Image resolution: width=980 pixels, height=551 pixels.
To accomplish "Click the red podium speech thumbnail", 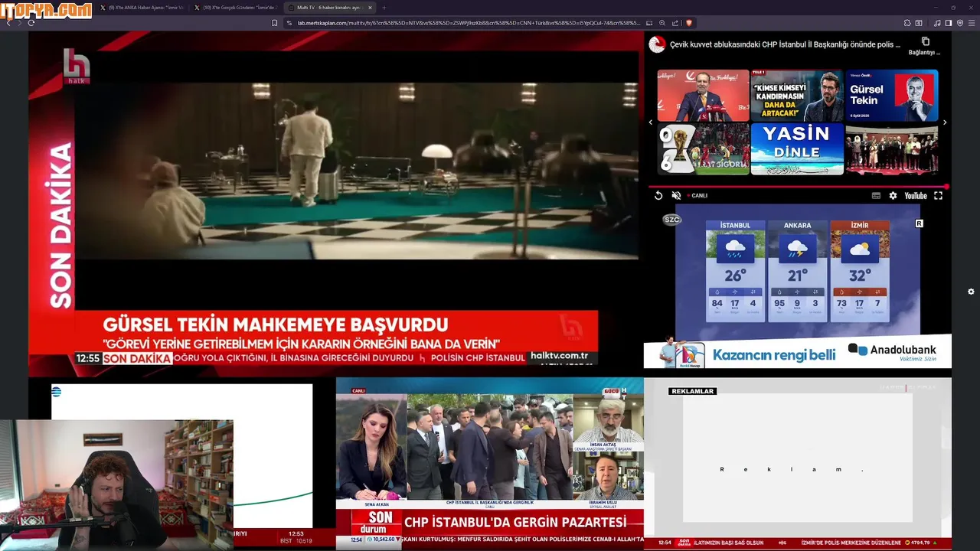I will click(703, 96).
